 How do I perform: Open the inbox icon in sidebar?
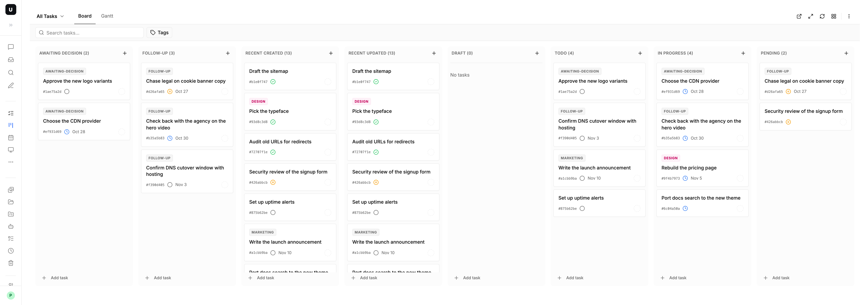11,60
